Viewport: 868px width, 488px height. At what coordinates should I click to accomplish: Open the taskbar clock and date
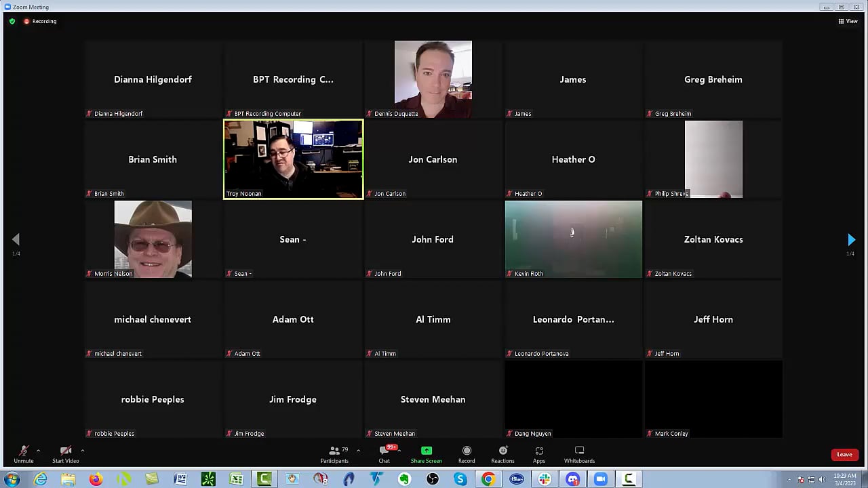845,479
